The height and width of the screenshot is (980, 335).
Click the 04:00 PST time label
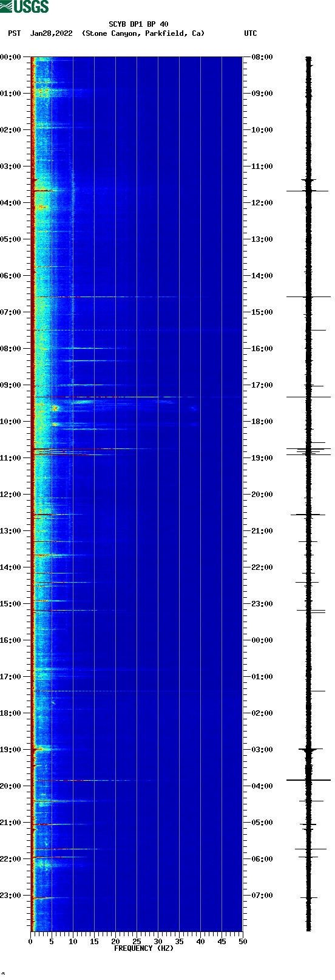11,203
